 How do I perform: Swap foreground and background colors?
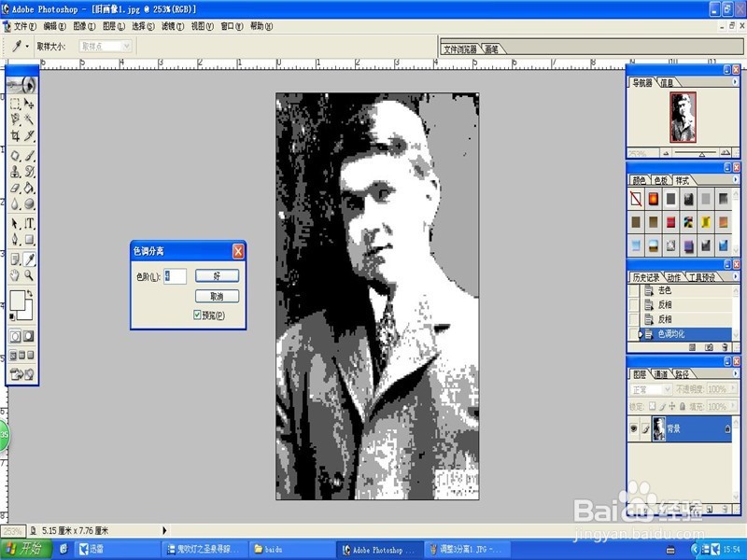coord(30,293)
